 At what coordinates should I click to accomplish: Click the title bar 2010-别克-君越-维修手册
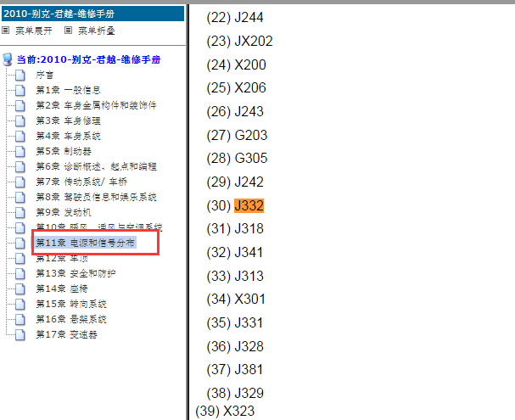tap(92, 14)
